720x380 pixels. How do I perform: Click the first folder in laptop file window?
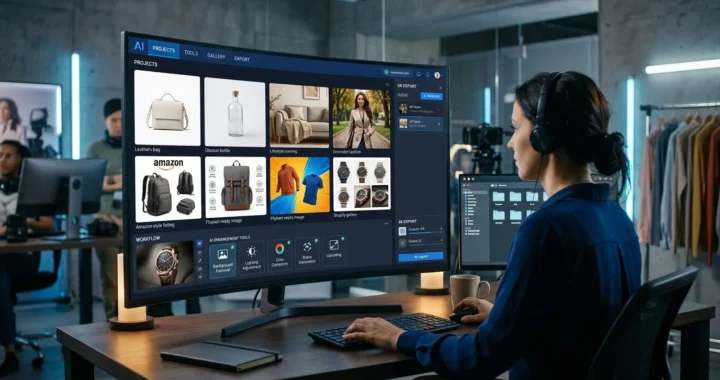(x=498, y=196)
